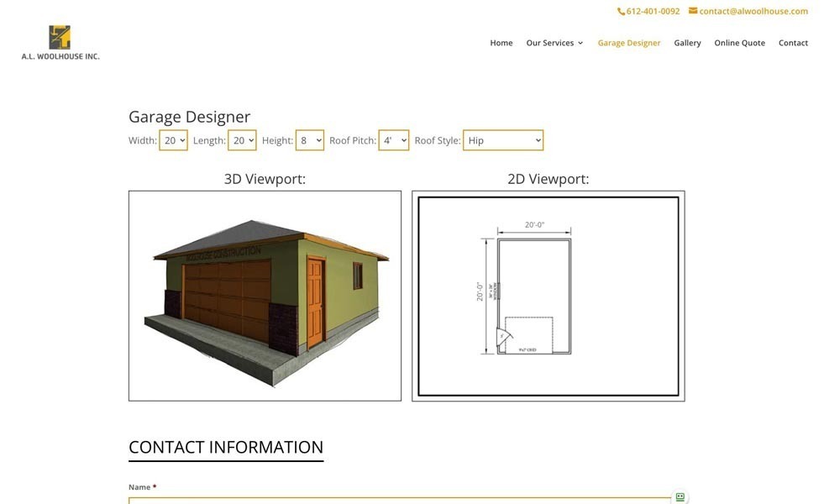This screenshot has width=824, height=504.
Task: Click the horizontal 20'-0" dimension in the plan
Action: (x=534, y=225)
